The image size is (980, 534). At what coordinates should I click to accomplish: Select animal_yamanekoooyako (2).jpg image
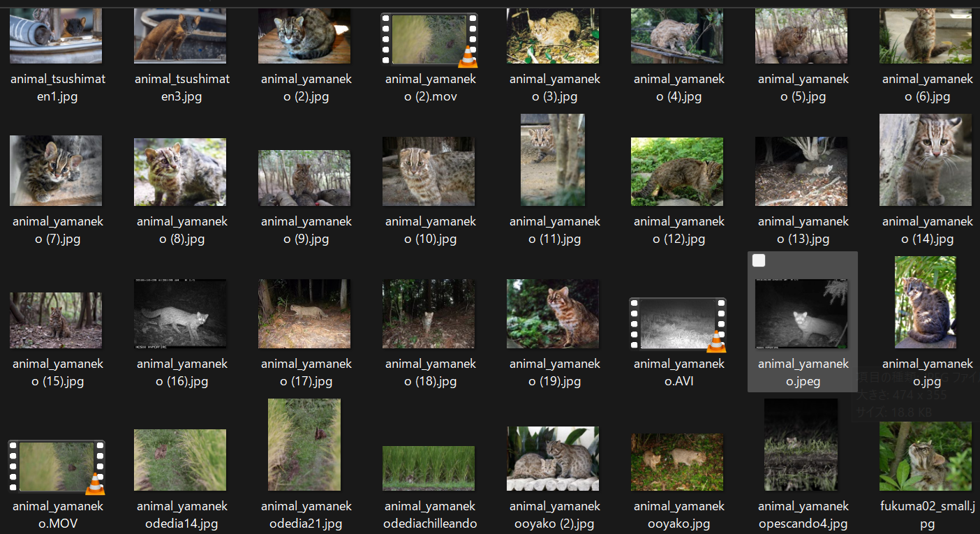point(553,458)
